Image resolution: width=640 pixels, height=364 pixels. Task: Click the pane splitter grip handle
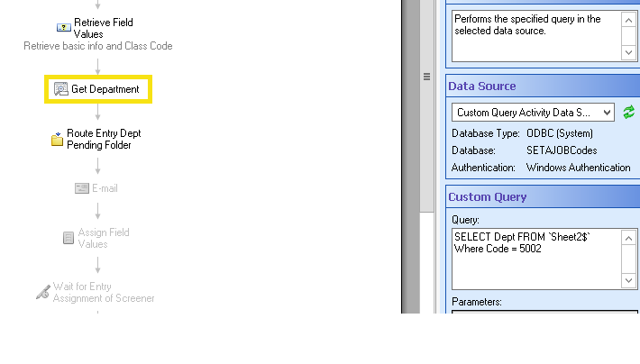click(x=426, y=77)
